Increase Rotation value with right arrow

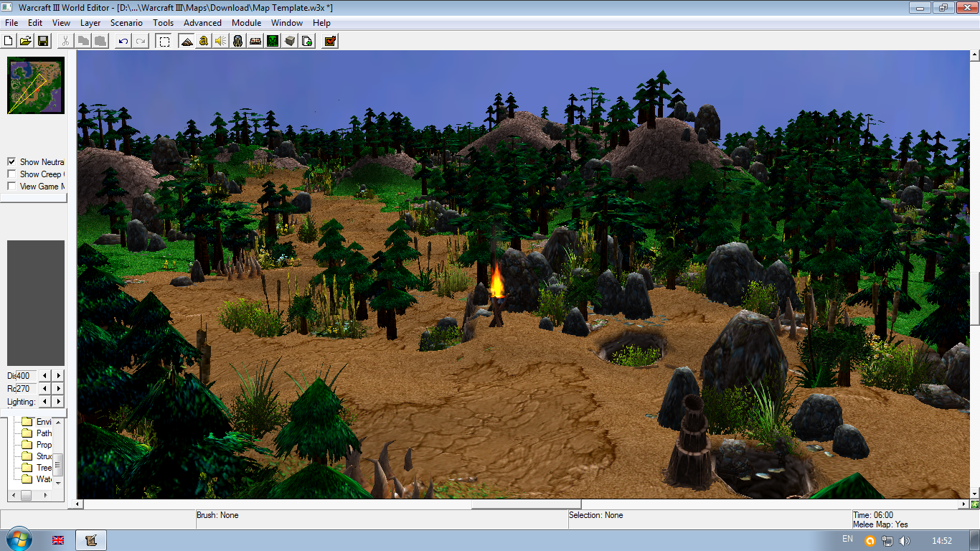[x=58, y=388]
